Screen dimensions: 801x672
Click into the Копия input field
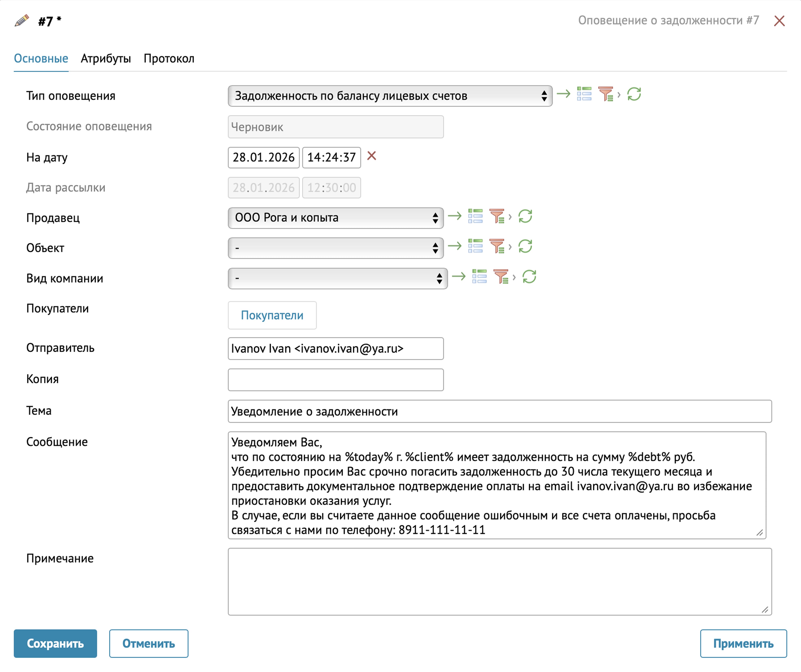pos(336,380)
